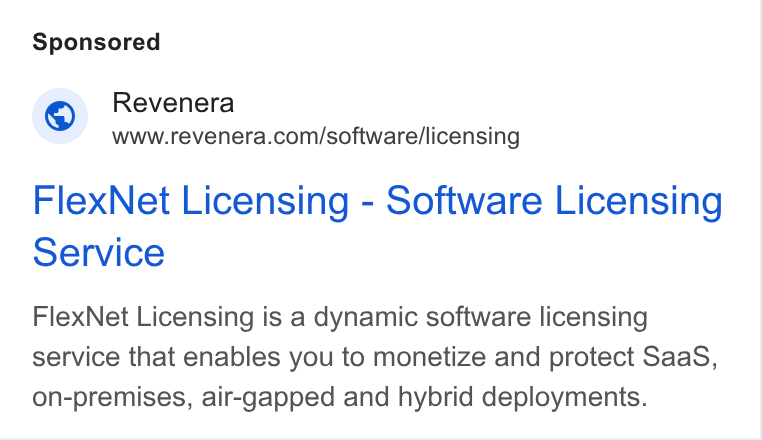Click the www.revenera.com/software/licensing URL
Image resolution: width=762 pixels, height=440 pixels.
coord(316,136)
